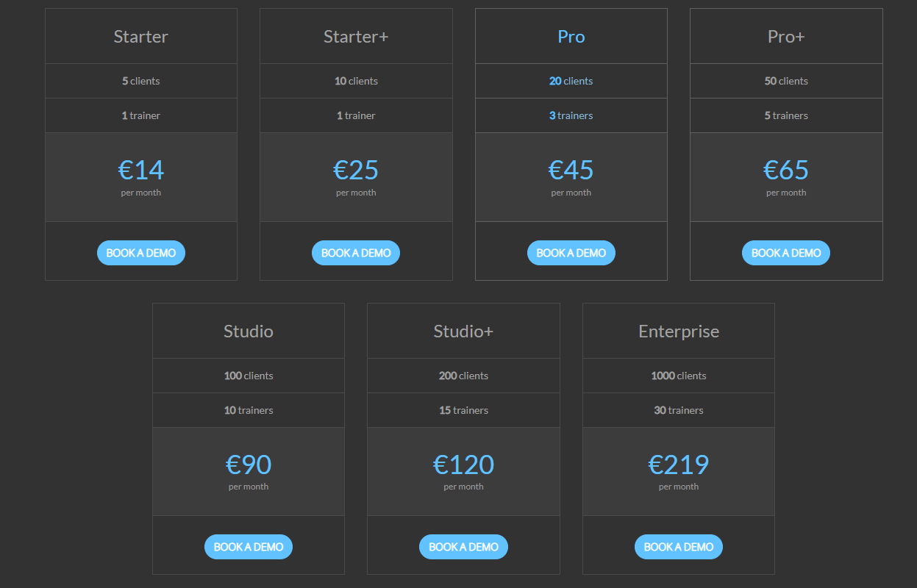Click BOOK A DEMO under the Starter+ plan

(356, 252)
